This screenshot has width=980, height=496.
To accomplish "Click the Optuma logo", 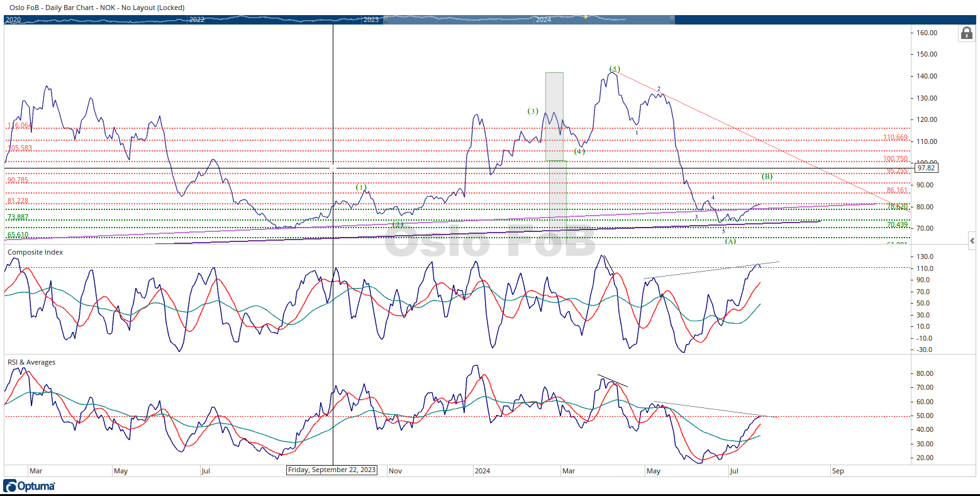I will pos(30,486).
